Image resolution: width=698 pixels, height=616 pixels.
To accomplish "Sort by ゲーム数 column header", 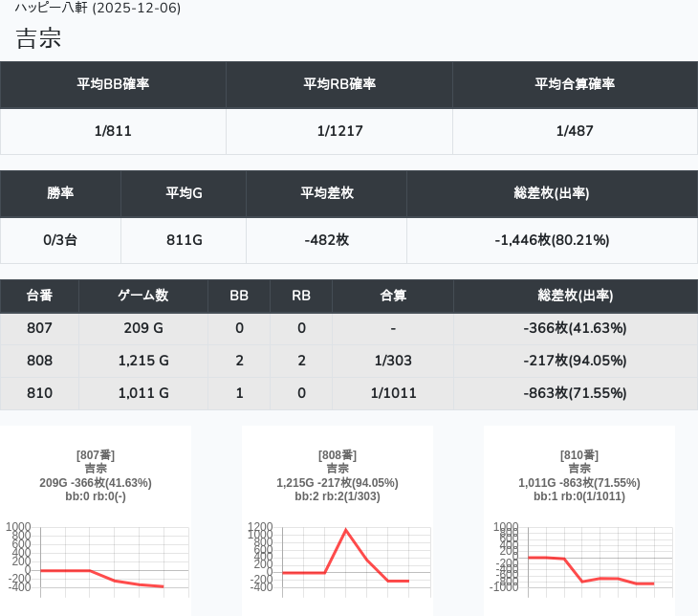I will (x=143, y=296).
